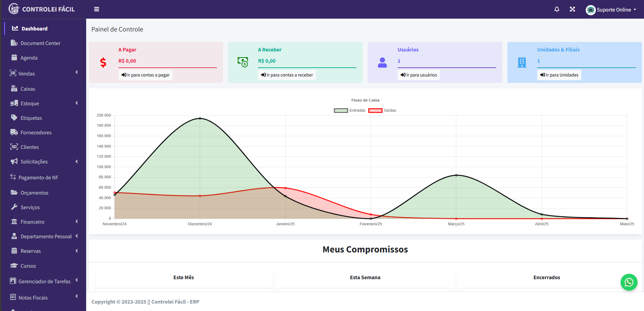Toggle Entradas series in chart legend

click(x=341, y=111)
